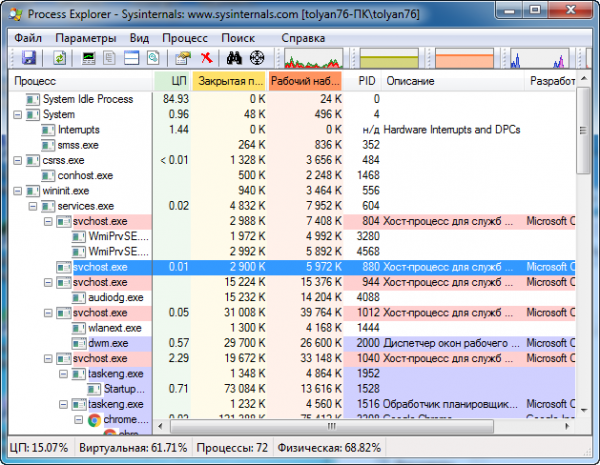Open the System Information graph icon
Image resolution: width=600 pixels, height=465 pixels.
point(89,58)
